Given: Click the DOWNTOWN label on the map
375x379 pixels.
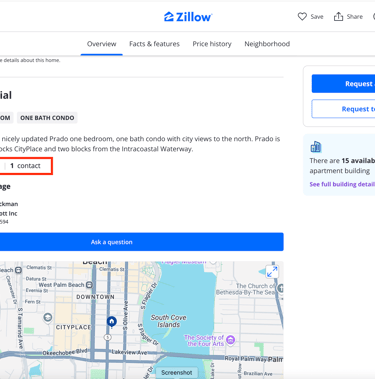Looking at the screenshot, I should coord(95,297).
